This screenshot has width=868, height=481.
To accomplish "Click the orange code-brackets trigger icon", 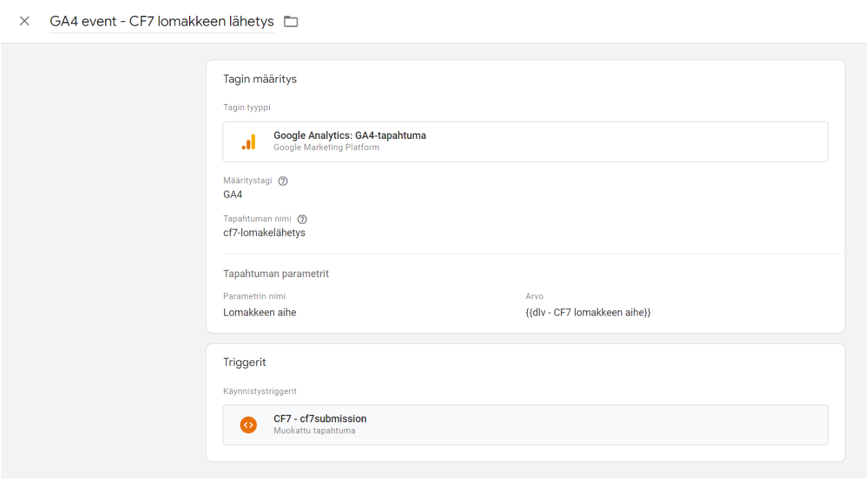I will pyautogui.click(x=248, y=424).
